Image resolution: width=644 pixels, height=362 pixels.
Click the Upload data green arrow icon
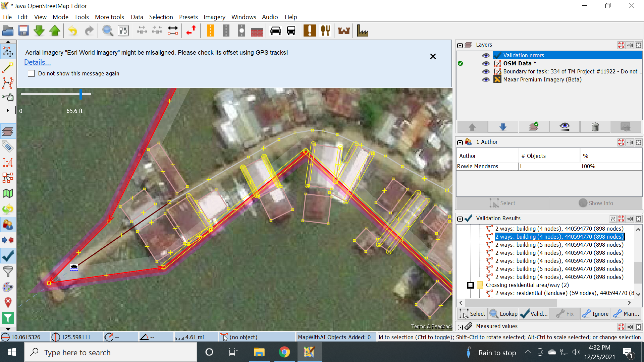point(55,31)
